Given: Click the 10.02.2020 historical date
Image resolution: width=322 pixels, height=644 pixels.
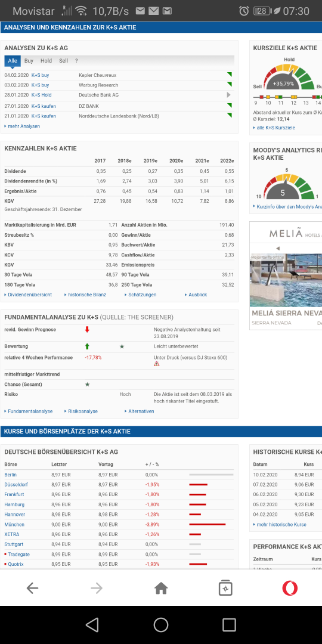Looking at the screenshot, I should 265,475.
